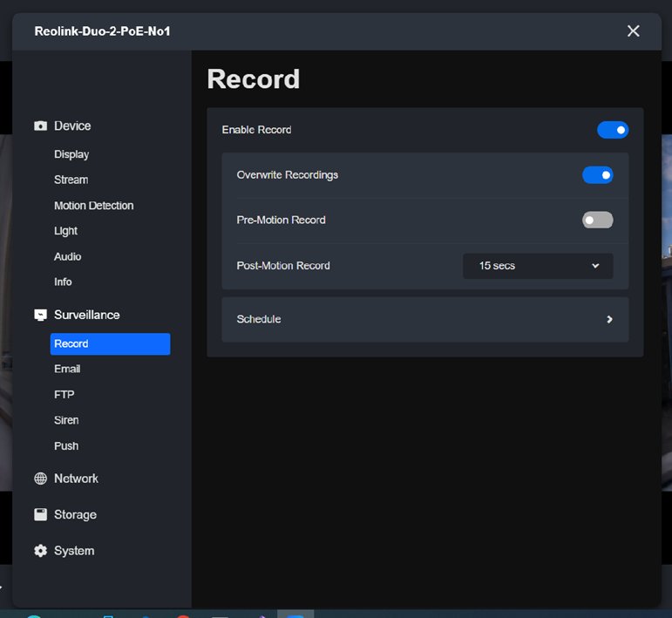This screenshot has width=672, height=618.
Task: Click the Surveillance section label
Action: [x=87, y=315]
